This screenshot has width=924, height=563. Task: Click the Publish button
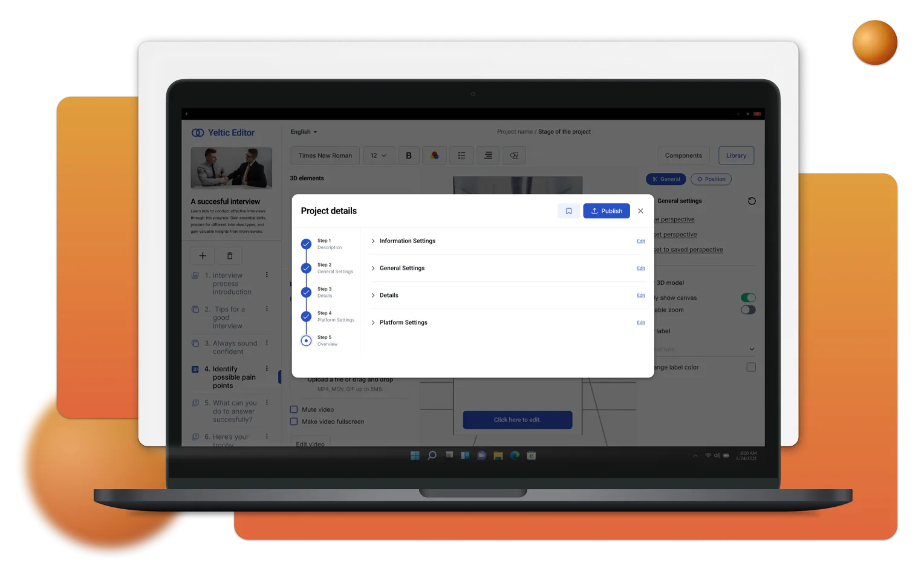click(607, 211)
